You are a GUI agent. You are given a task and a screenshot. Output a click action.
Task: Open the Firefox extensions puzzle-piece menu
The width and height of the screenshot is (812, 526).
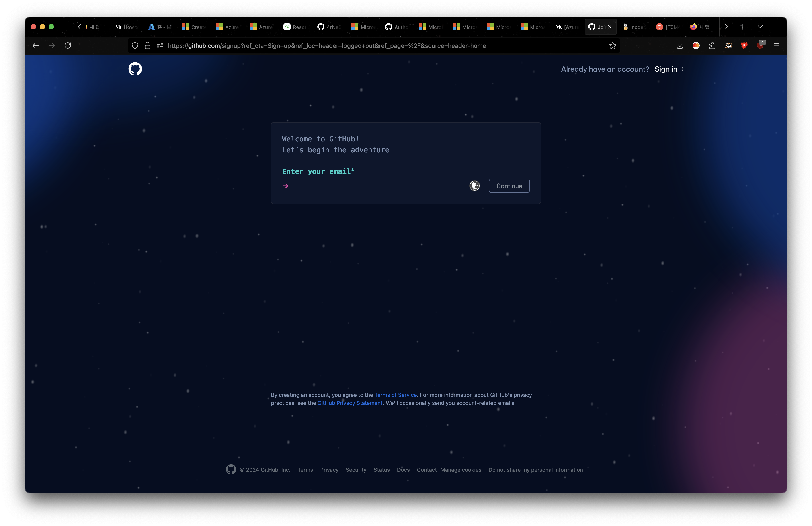click(x=712, y=45)
